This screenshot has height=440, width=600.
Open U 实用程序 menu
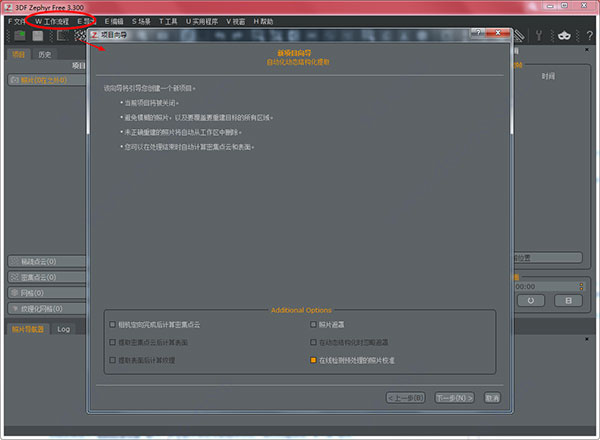202,21
